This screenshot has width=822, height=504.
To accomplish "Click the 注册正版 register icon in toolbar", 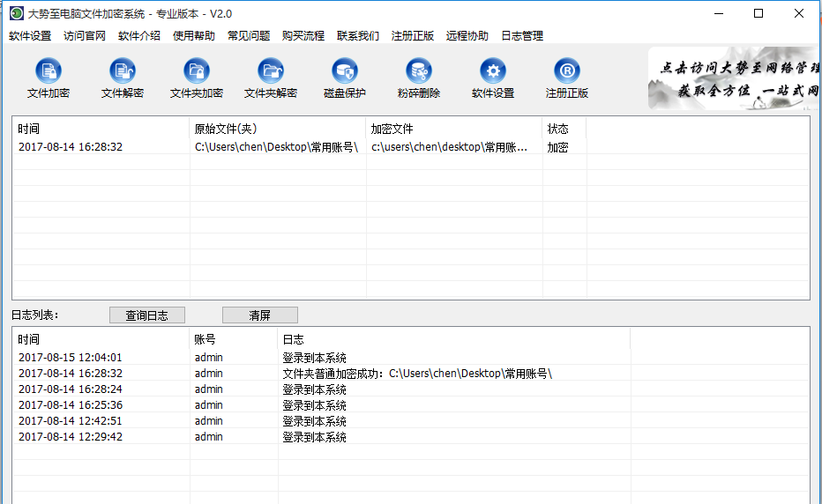I will point(567,72).
